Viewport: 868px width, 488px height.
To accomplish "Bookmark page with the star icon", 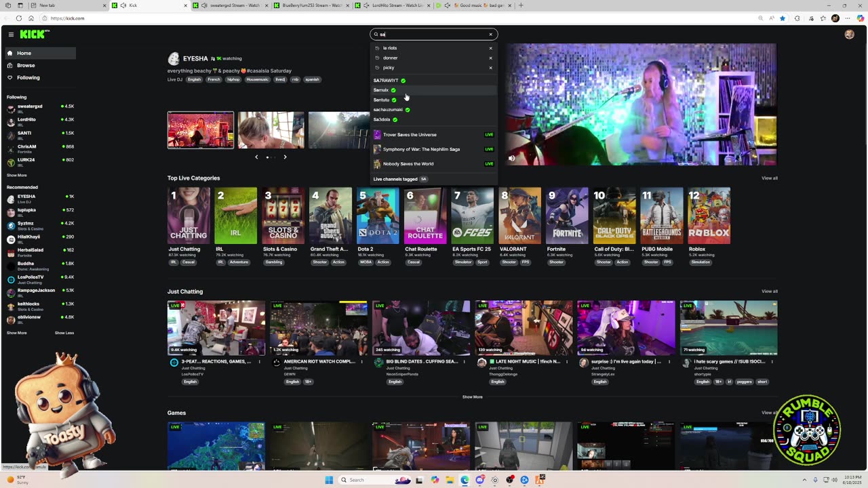I will (x=783, y=18).
